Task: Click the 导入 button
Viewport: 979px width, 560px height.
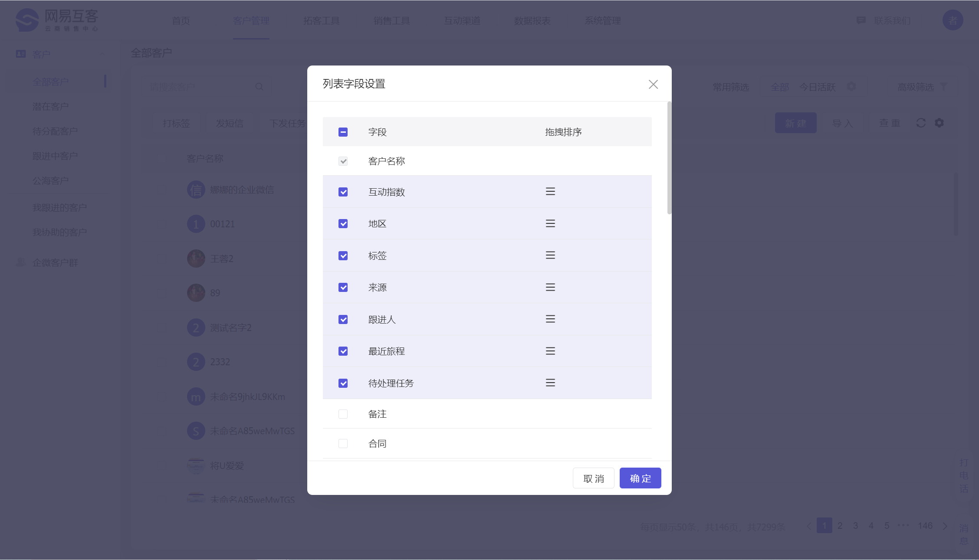Action: (842, 123)
